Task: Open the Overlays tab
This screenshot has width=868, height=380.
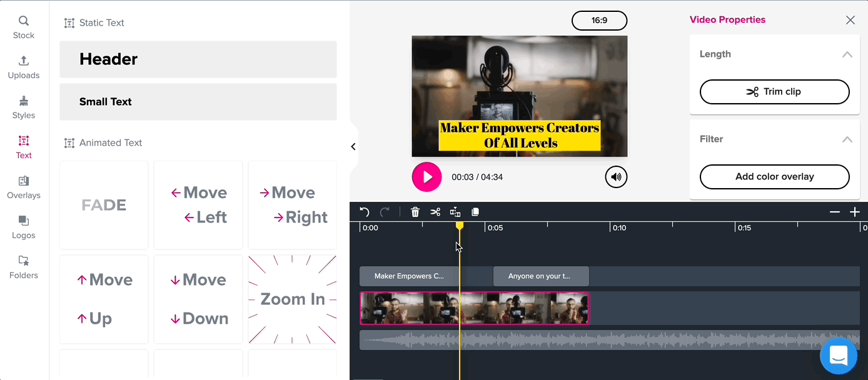Action: click(x=24, y=187)
